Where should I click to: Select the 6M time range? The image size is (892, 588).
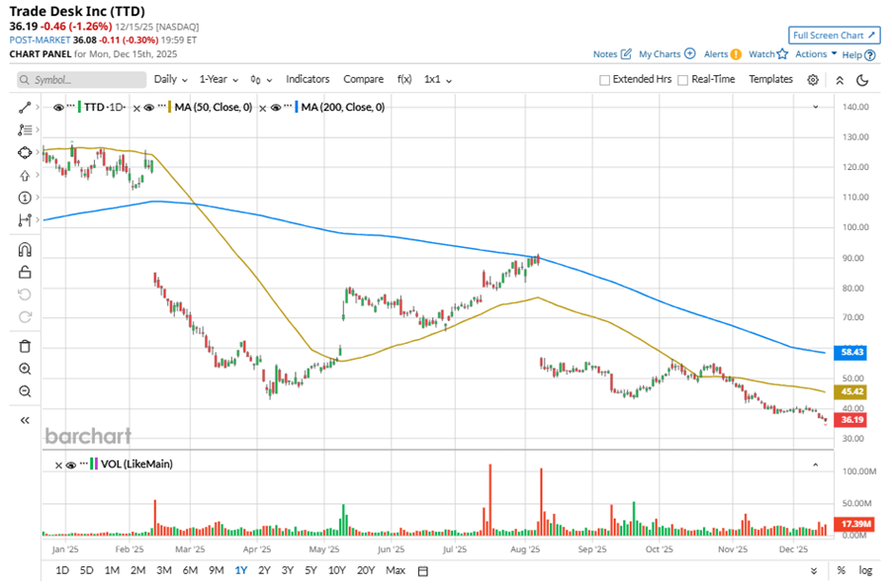[190, 570]
